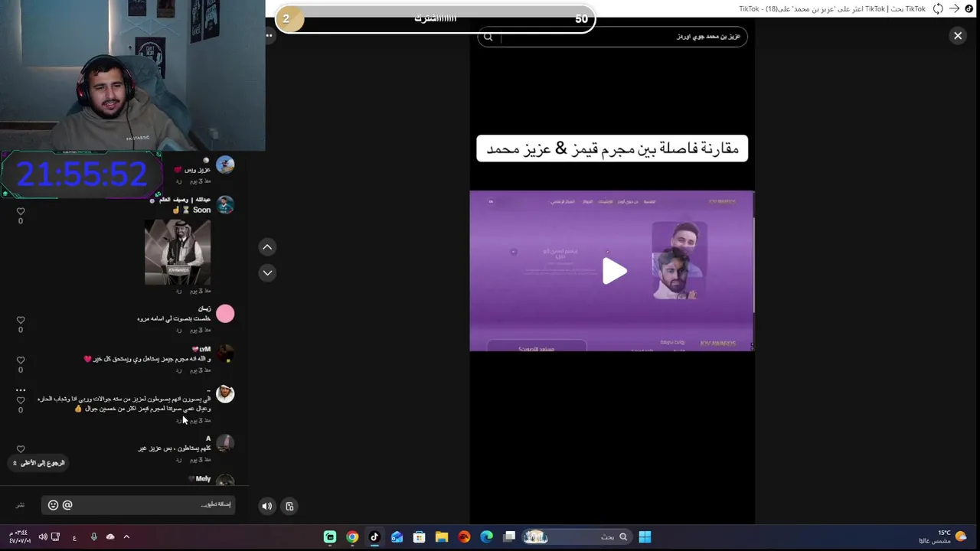Click the microphone tray icon
This screenshot has width=980, height=551.
coord(93,537)
